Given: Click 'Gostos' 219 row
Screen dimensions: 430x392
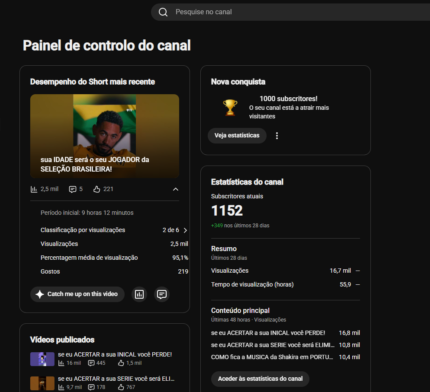Looking at the screenshot, I should (114, 272).
